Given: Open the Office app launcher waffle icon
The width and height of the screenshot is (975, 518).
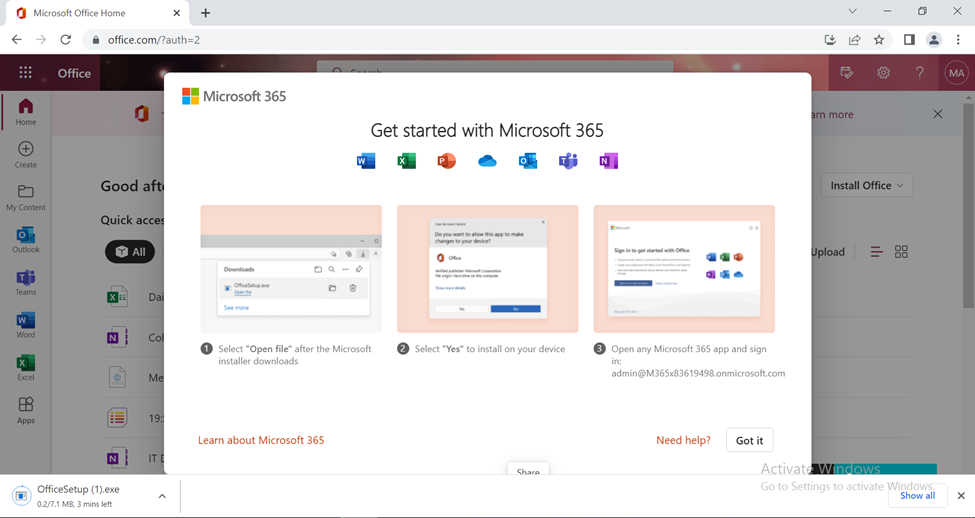Looking at the screenshot, I should pyautogui.click(x=25, y=73).
